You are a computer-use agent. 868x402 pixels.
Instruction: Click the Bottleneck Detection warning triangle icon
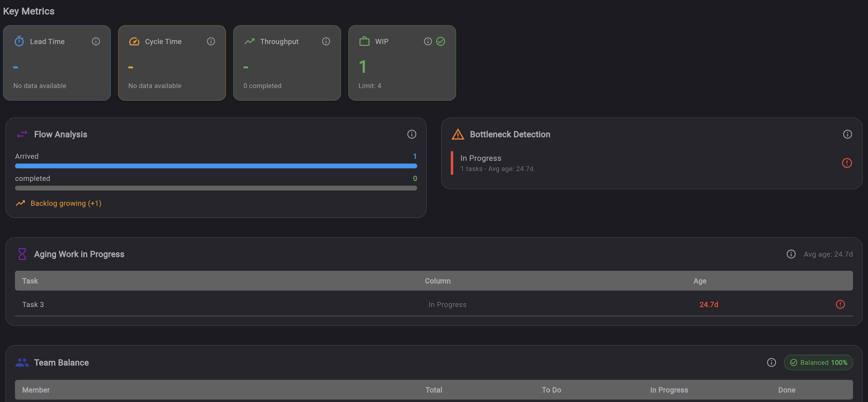click(458, 134)
